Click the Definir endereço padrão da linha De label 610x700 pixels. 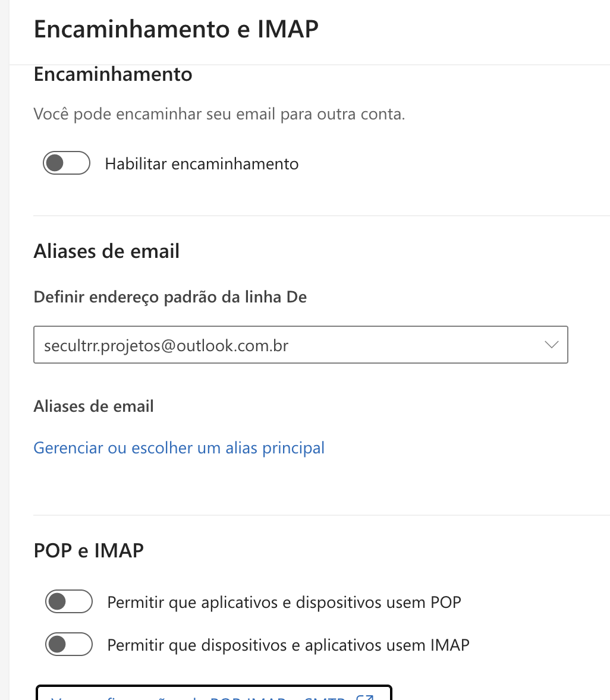pos(170,297)
